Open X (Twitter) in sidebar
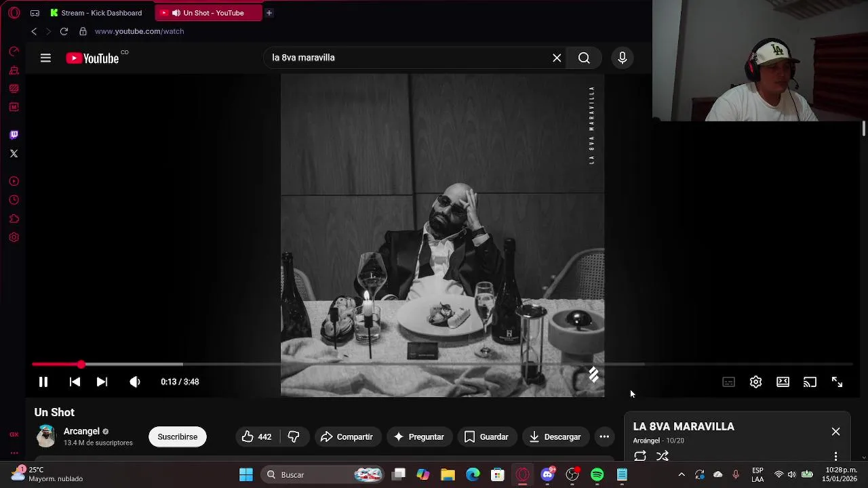868x488 pixels. 14,154
